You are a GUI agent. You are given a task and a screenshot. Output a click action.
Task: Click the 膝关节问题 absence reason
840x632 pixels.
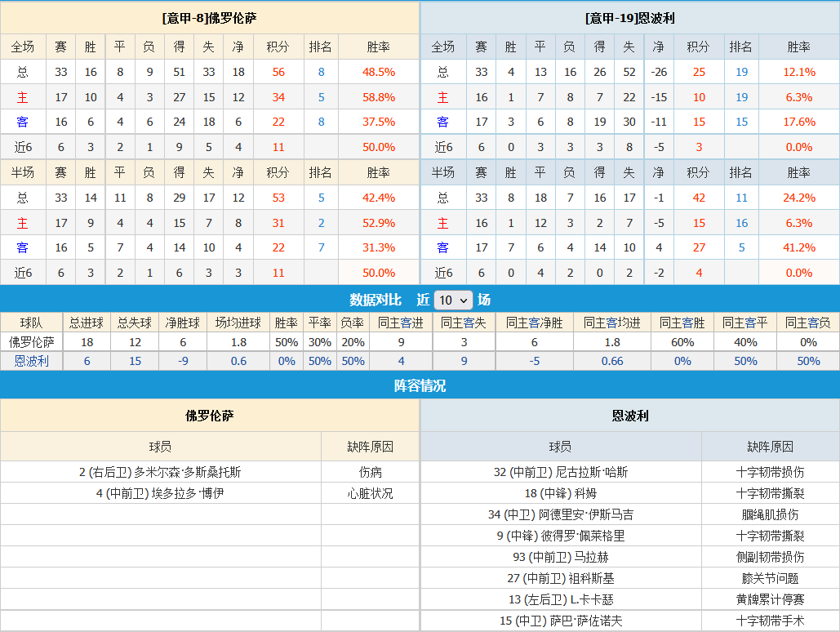(x=771, y=578)
